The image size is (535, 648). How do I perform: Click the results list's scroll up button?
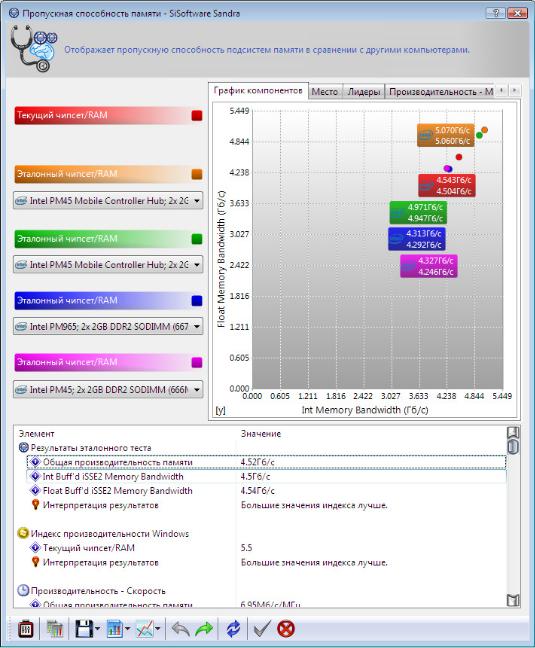[x=513, y=433]
